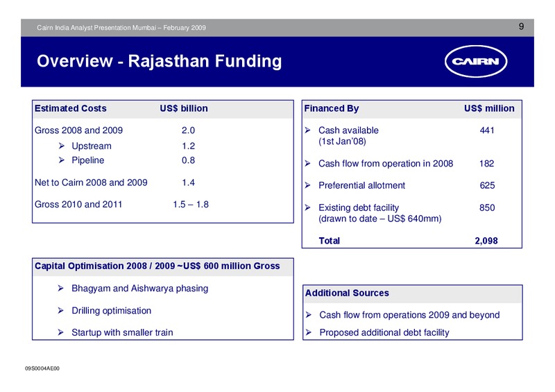Click the note '(drawn to date – US$ 640mm)'

tap(379, 219)
